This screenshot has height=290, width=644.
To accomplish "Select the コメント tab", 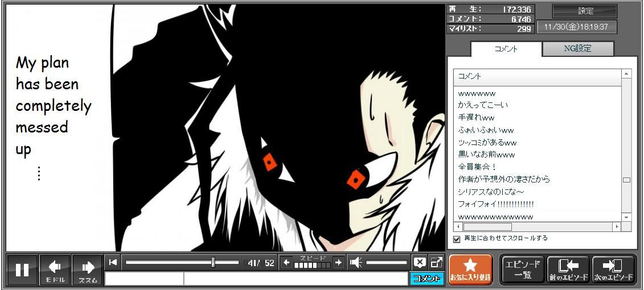I will (x=506, y=49).
